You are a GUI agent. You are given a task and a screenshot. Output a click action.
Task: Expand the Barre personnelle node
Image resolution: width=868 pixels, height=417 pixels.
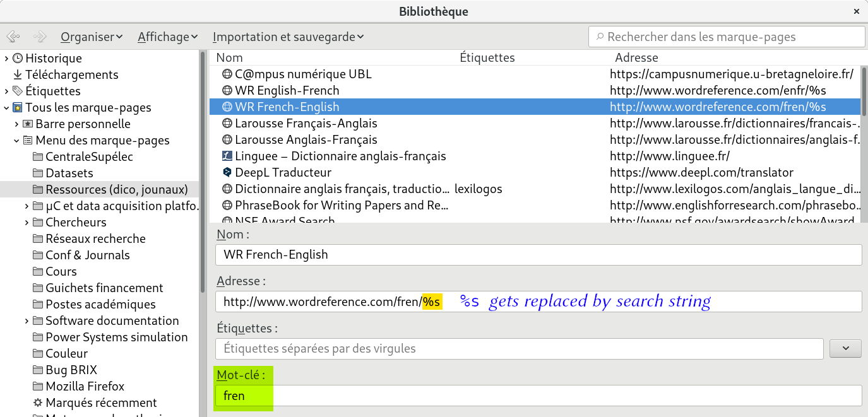(x=16, y=124)
